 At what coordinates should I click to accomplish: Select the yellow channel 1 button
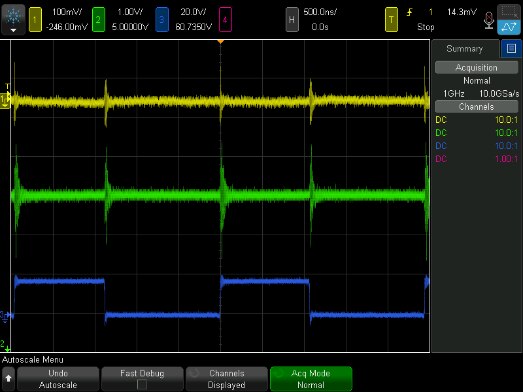click(x=35, y=20)
